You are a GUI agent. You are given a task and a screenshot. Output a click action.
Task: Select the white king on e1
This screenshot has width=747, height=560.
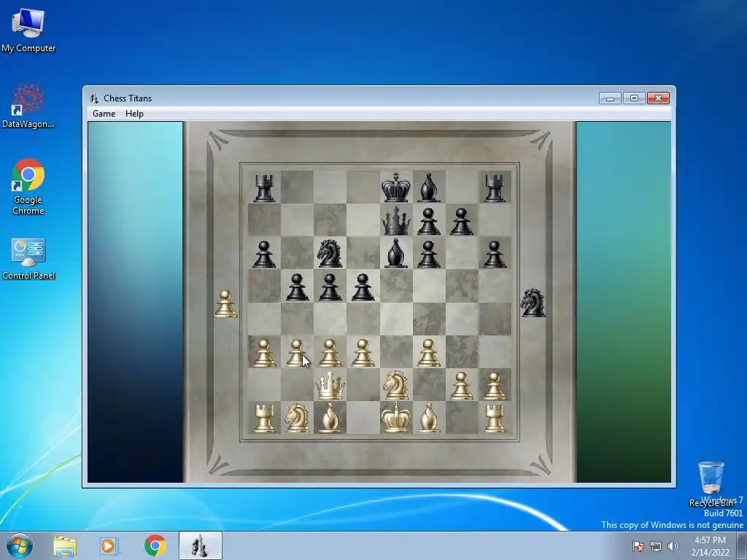coord(396,417)
